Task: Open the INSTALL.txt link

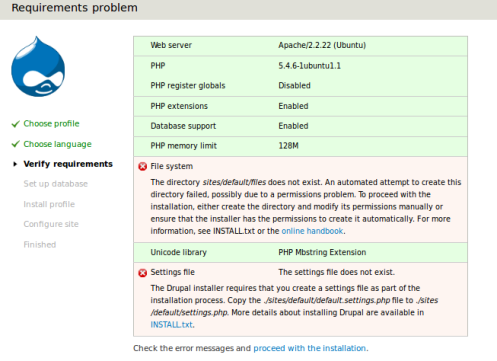Action: point(171,325)
